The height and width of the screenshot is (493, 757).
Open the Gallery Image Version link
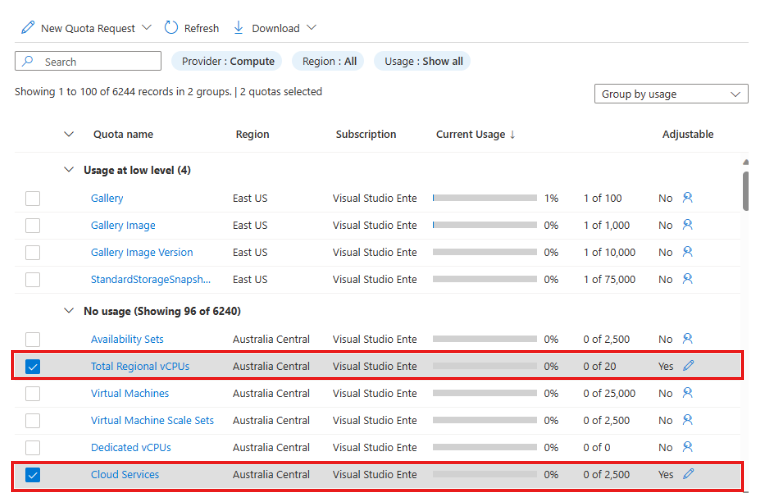tap(141, 252)
